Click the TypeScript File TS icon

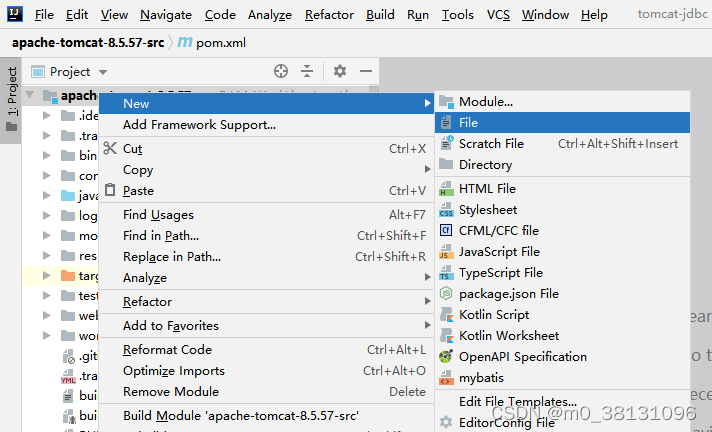(446, 273)
